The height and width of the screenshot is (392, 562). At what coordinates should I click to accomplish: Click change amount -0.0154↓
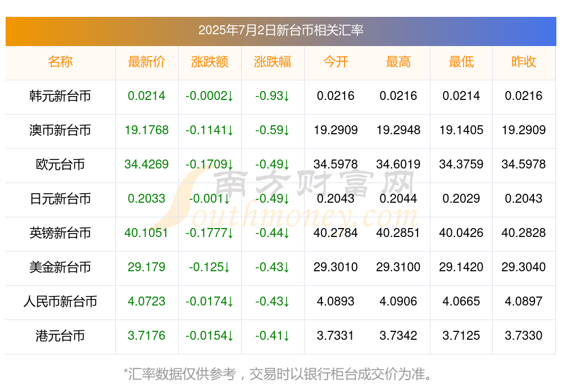pyautogui.click(x=210, y=336)
